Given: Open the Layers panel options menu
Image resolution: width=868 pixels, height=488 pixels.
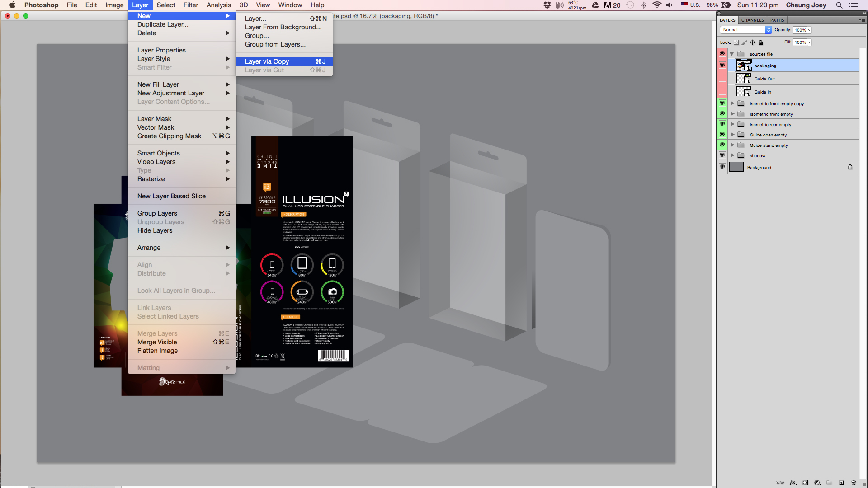Looking at the screenshot, I should click(x=862, y=20).
